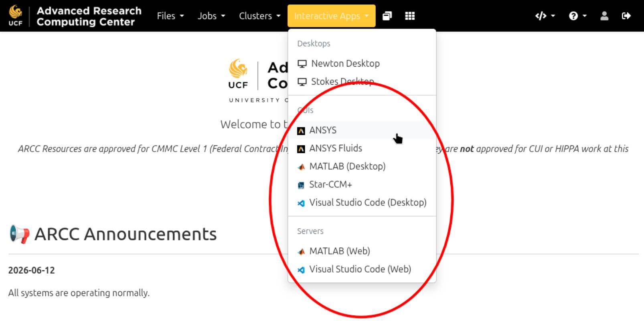Image resolution: width=644 pixels, height=321 pixels.
Task: Open the Help question mark menu
Action: point(577,16)
